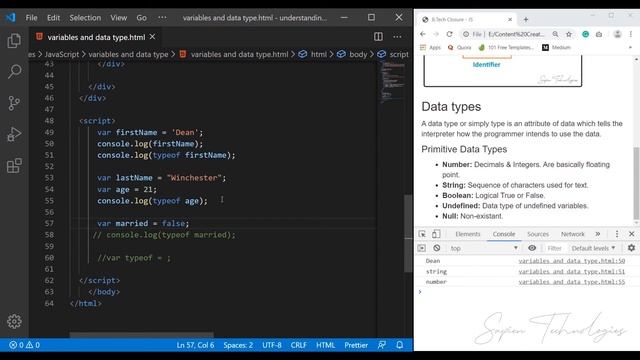Open the Run and Debug view

click(14, 134)
